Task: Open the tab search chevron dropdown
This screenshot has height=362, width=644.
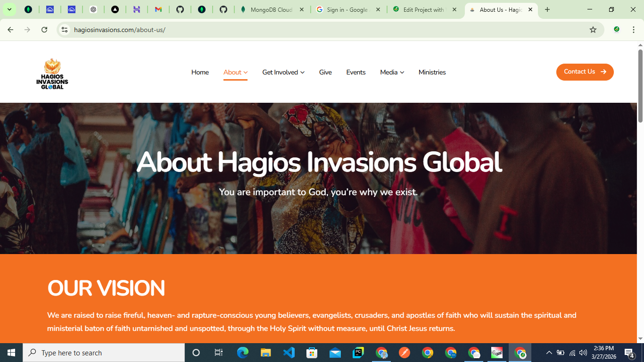Action: click(x=9, y=9)
